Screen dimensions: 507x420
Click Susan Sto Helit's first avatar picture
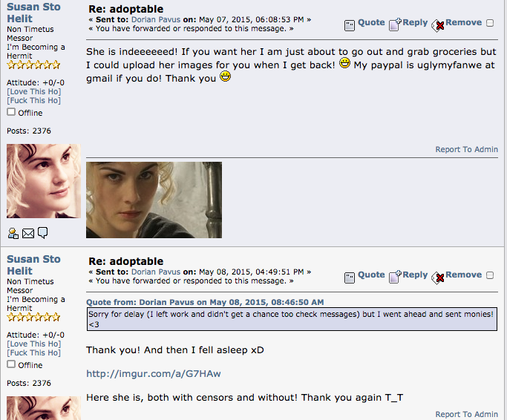click(44, 181)
